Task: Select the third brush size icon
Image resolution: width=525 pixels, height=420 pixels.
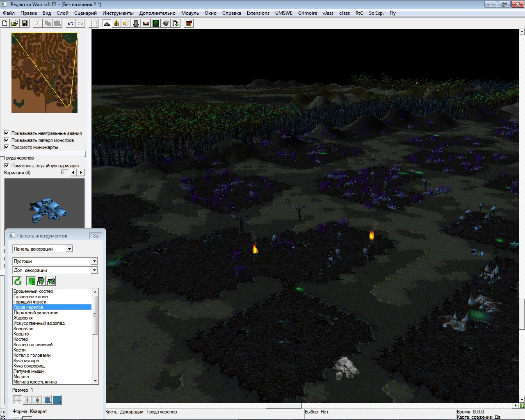Action: click(37, 400)
